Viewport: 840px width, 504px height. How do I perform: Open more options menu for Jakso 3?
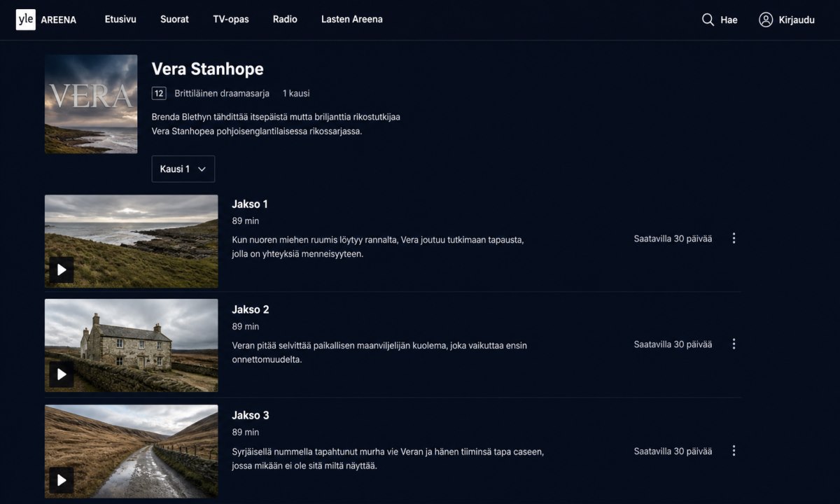click(734, 451)
